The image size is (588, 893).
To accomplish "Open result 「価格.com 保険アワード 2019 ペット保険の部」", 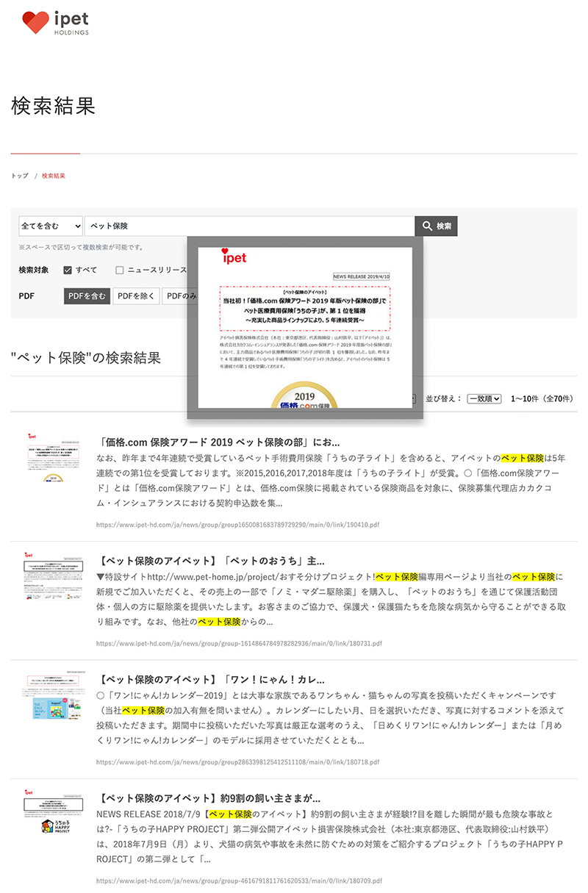I will [x=218, y=442].
